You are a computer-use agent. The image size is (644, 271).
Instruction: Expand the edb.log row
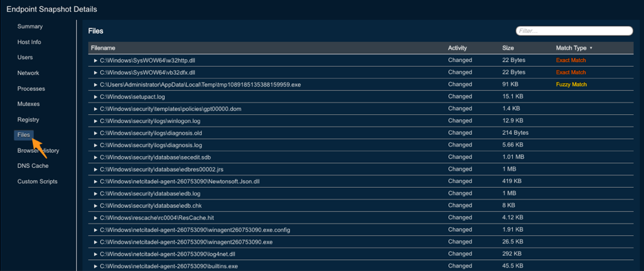coord(95,193)
